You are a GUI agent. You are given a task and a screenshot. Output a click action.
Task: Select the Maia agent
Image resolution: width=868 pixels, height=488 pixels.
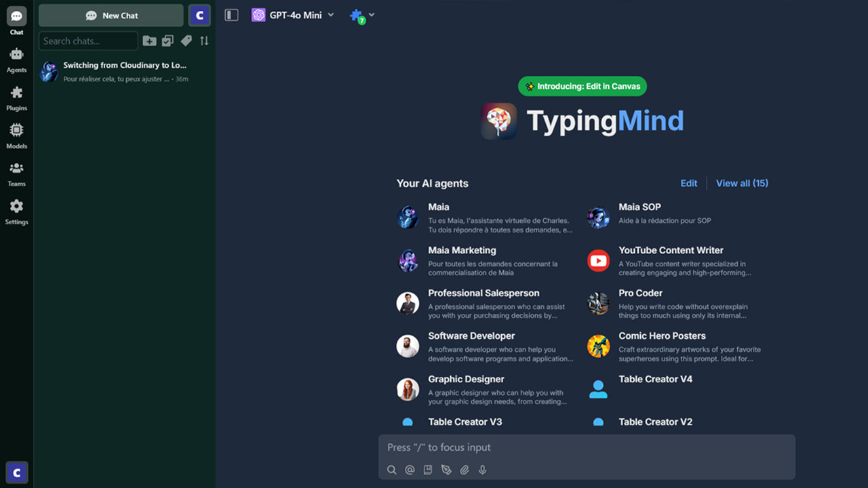click(485, 218)
